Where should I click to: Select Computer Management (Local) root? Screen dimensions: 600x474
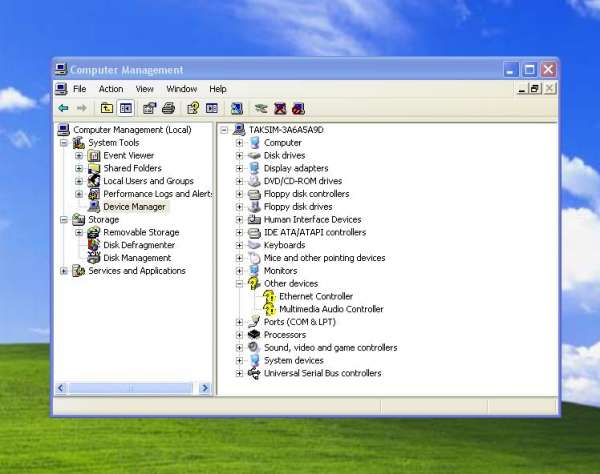click(x=132, y=130)
